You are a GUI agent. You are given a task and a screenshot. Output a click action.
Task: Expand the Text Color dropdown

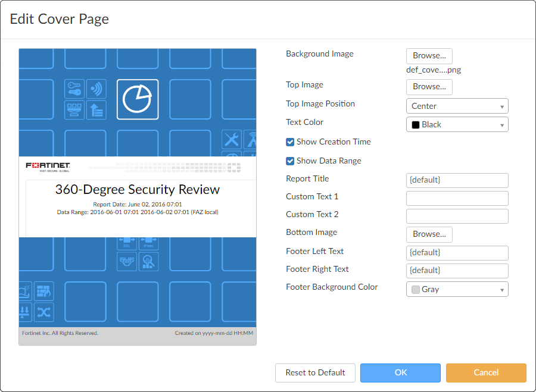tap(457, 124)
